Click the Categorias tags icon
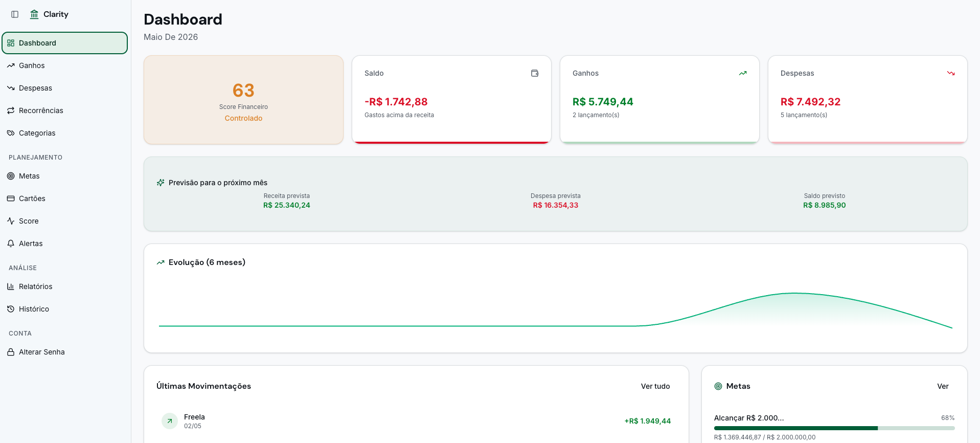 (11, 133)
